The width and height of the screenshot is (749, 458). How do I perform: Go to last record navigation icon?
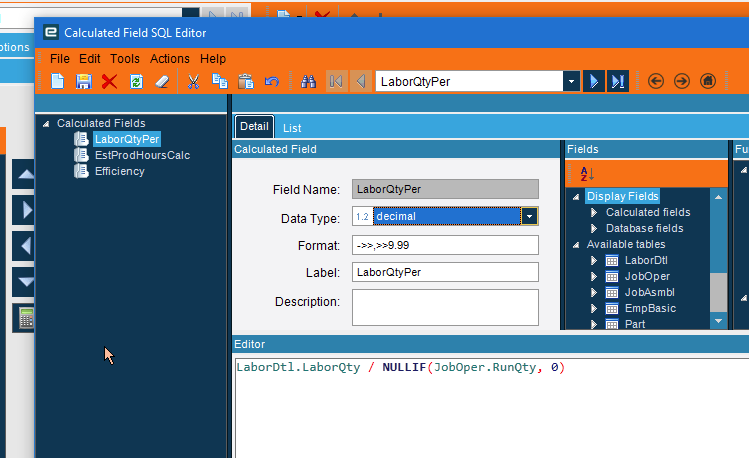pyautogui.click(x=618, y=82)
